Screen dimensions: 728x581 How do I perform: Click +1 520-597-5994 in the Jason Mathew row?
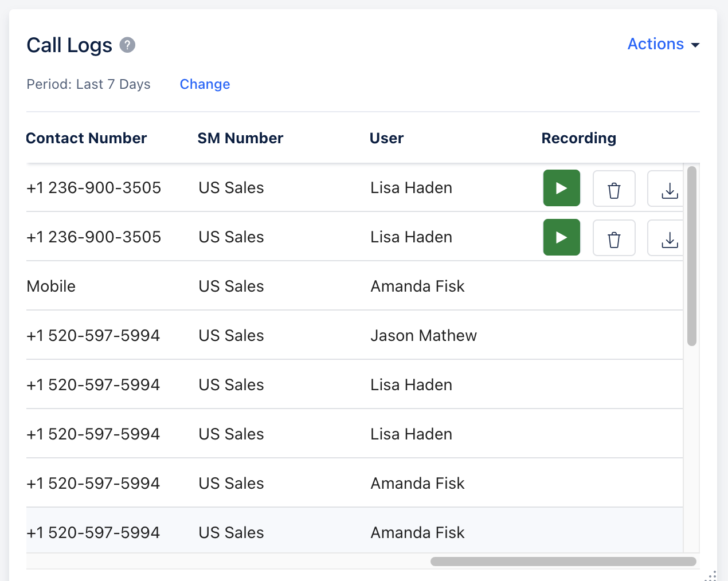tap(93, 335)
